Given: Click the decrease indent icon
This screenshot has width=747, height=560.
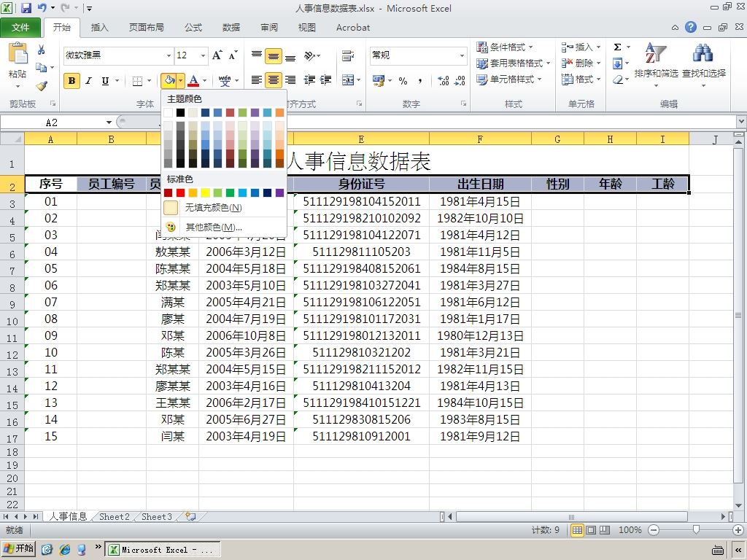Looking at the screenshot, I should (x=309, y=80).
